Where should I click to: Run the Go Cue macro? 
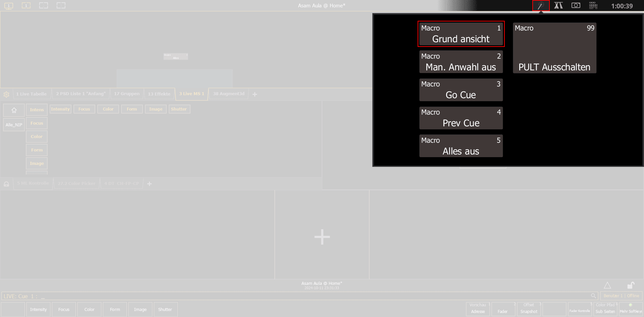point(461,90)
